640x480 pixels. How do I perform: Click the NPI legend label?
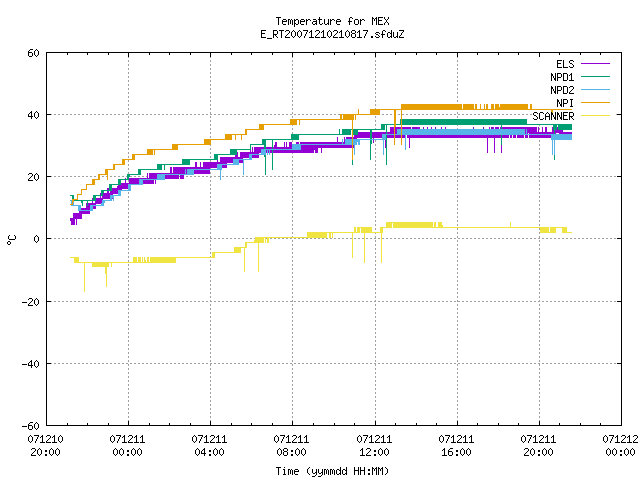tap(565, 103)
